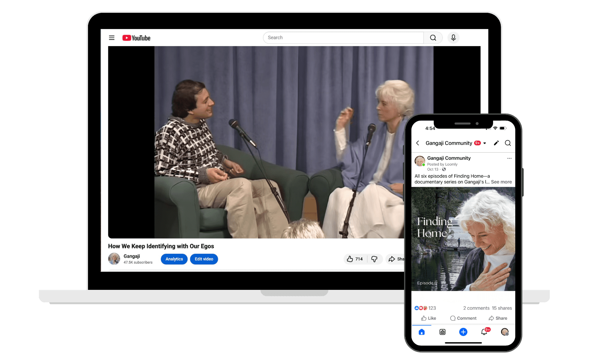Activate voice search microphone icon
Screen dimensions: 607x364
point(453,38)
